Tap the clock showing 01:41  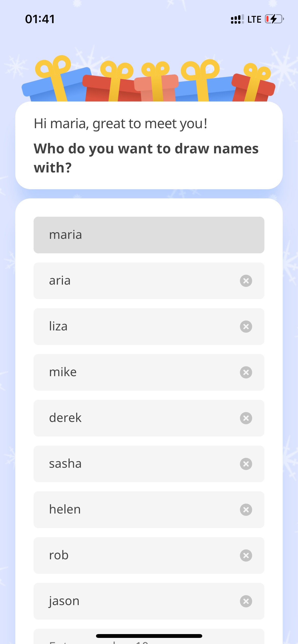pos(39,19)
